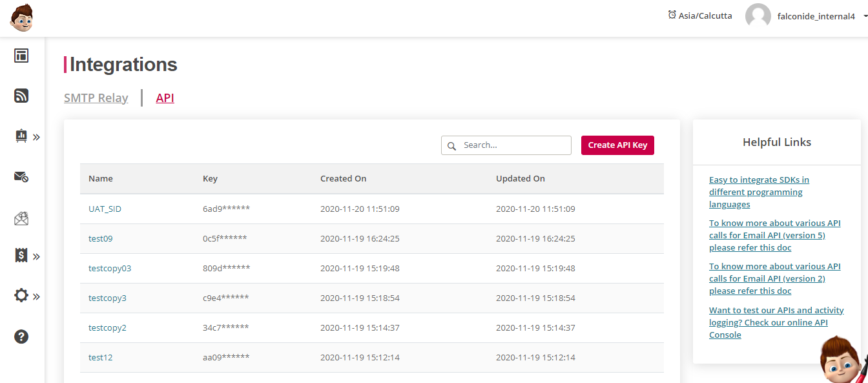868x383 pixels.
Task: Click the falconide_internal4 username
Action: (x=816, y=16)
